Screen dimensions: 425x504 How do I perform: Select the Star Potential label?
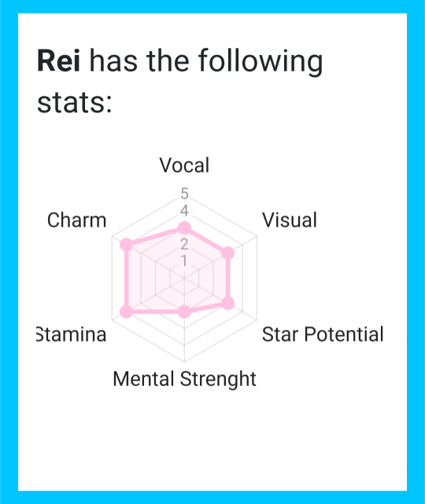click(323, 334)
